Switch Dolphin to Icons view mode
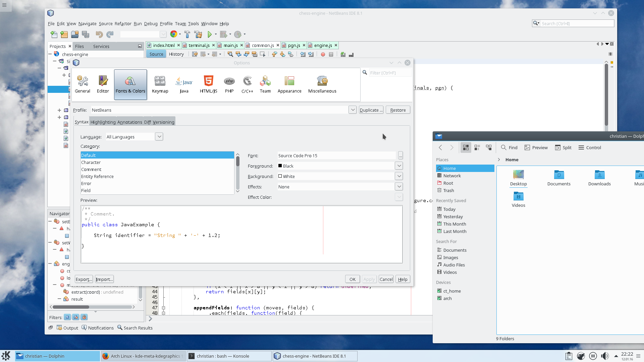This screenshot has height=362, width=644. point(466,147)
